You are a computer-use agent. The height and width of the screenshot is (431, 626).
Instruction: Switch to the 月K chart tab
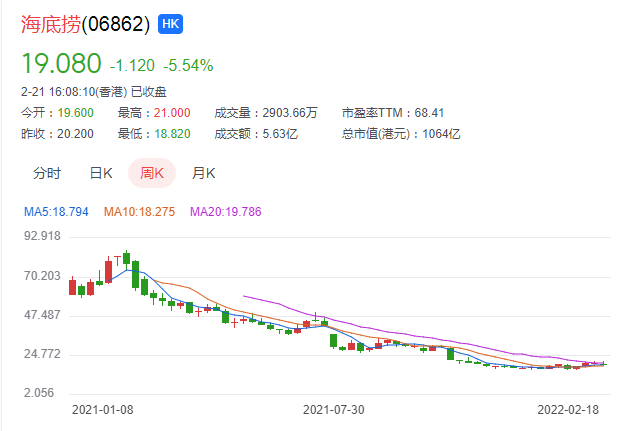coord(204,173)
